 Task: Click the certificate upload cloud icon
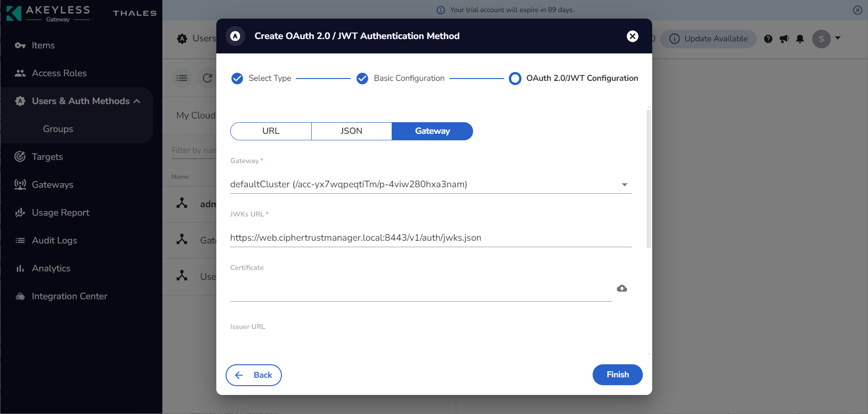coord(621,289)
